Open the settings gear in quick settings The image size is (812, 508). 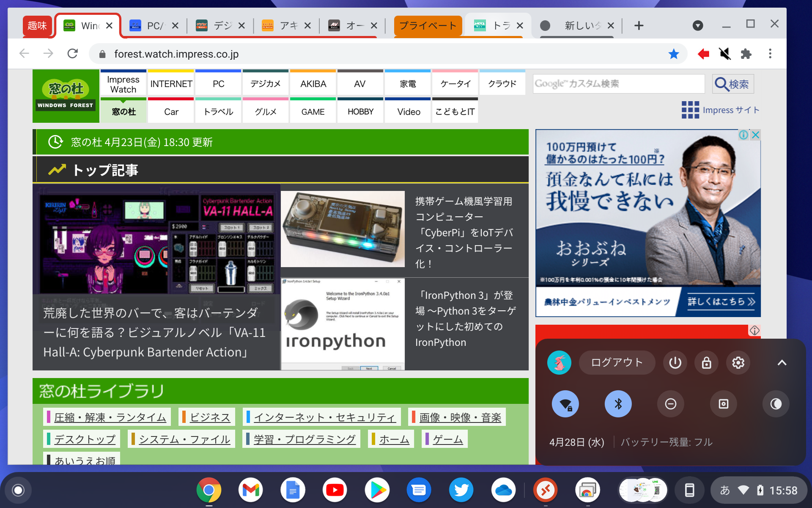point(738,362)
